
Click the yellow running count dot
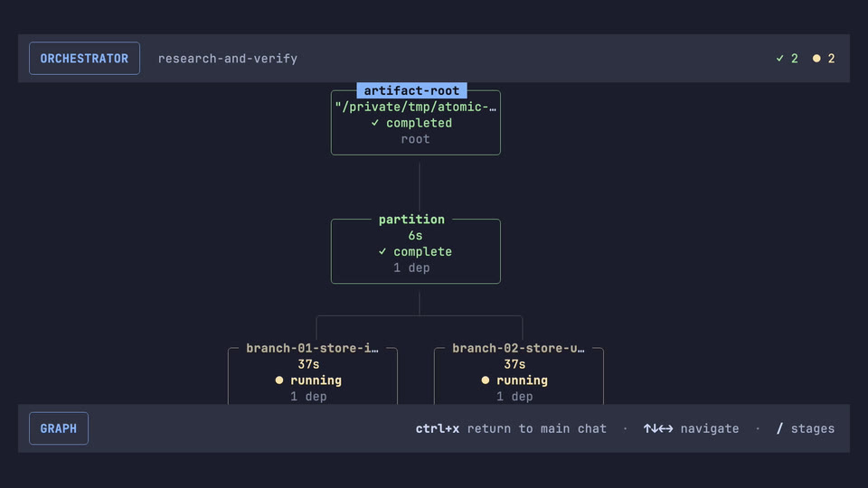816,58
